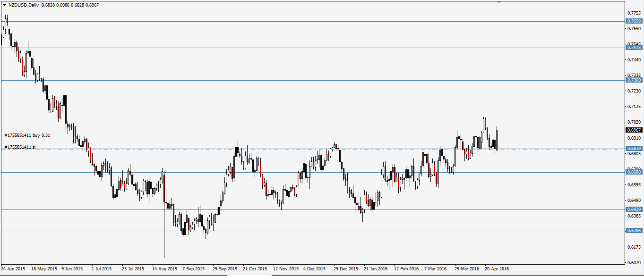Click the black current price tag 0.6967
Screen dimensions: 644x276
point(634,130)
